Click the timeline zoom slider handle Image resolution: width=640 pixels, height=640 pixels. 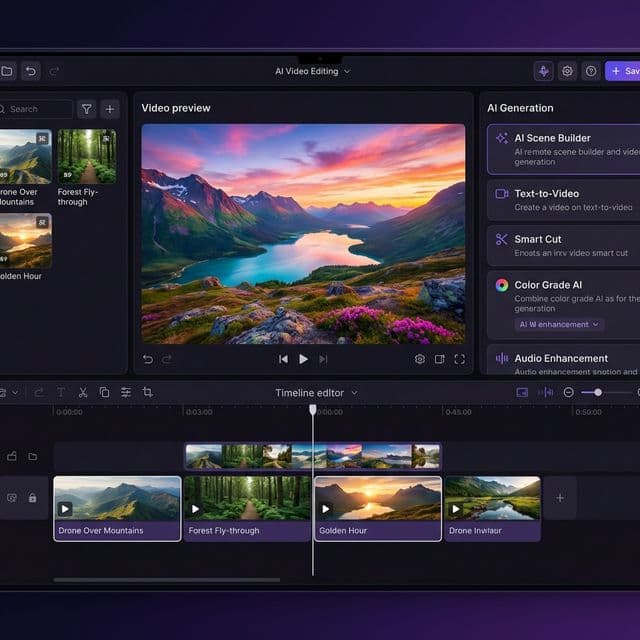pos(598,393)
